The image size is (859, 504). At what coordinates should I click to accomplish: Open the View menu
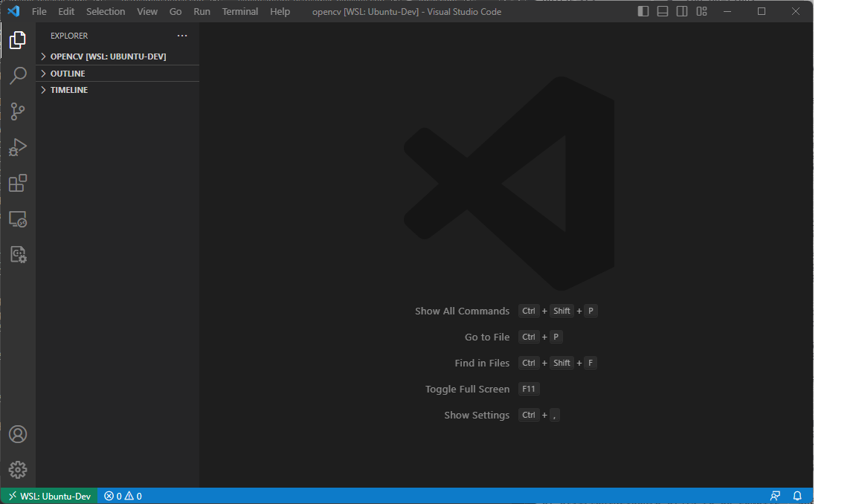pos(147,11)
